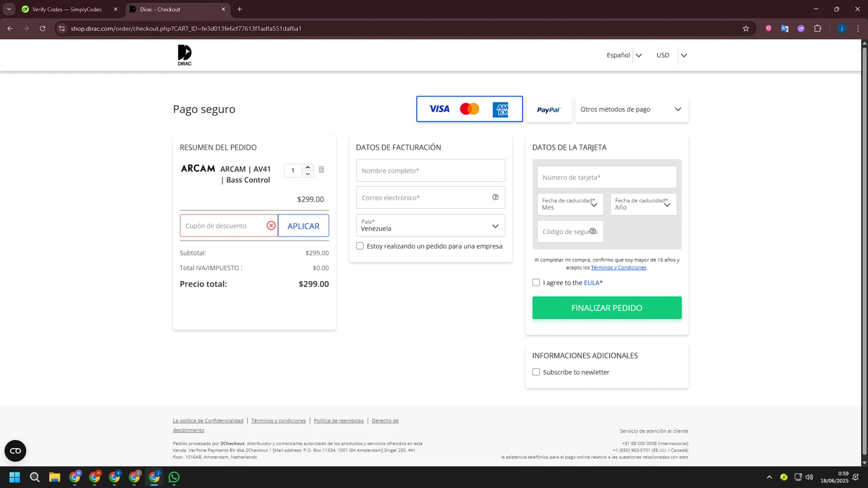Open the tab search dropdown arrow
Image resolution: width=868 pixels, height=488 pixels.
pos(9,9)
